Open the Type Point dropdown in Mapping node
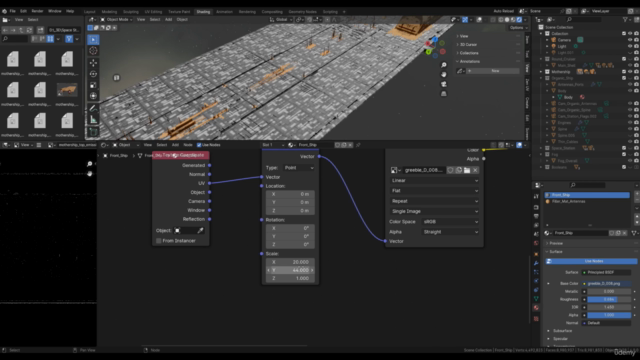 [x=299, y=168]
